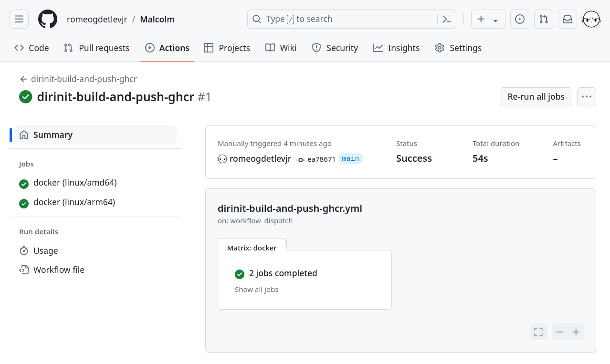This screenshot has width=610, height=364.
Task: Switch to the Pull requests tab
Action: point(96,48)
